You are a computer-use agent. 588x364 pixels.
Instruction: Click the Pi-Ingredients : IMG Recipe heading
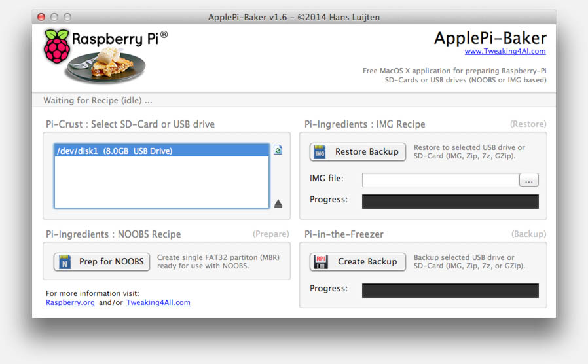pos(365,124)
